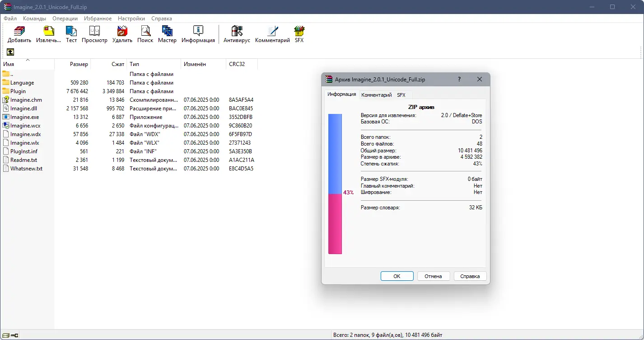This screenshot has height=340, width=644.
Task: Sort file list by CRC32 column
Action: [242, 64]
